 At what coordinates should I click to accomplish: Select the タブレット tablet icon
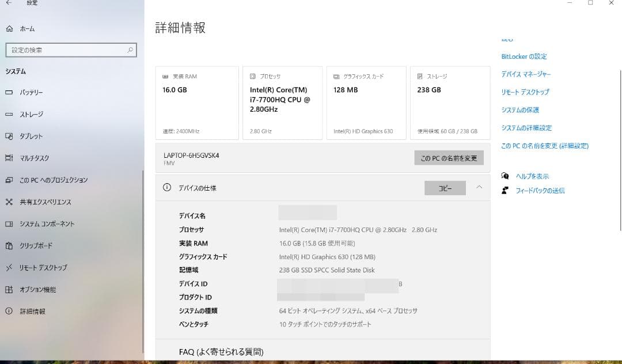[x=9, y=136]
